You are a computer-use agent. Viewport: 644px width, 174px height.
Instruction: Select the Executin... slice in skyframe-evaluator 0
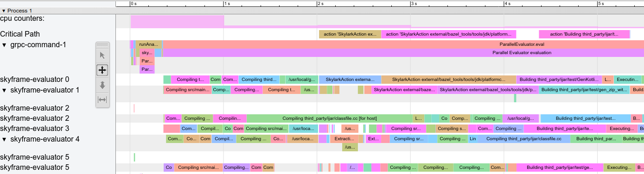pyautogui.click(x=628, y=80)
